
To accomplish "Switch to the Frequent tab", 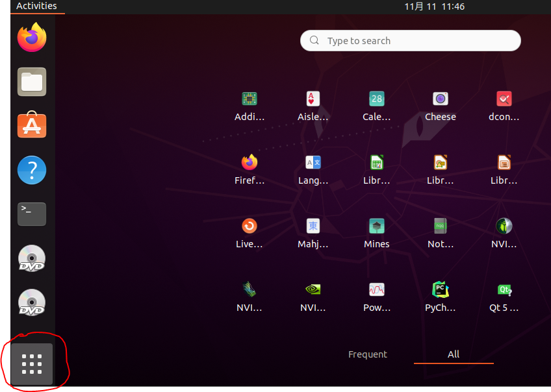I will 368,354.
